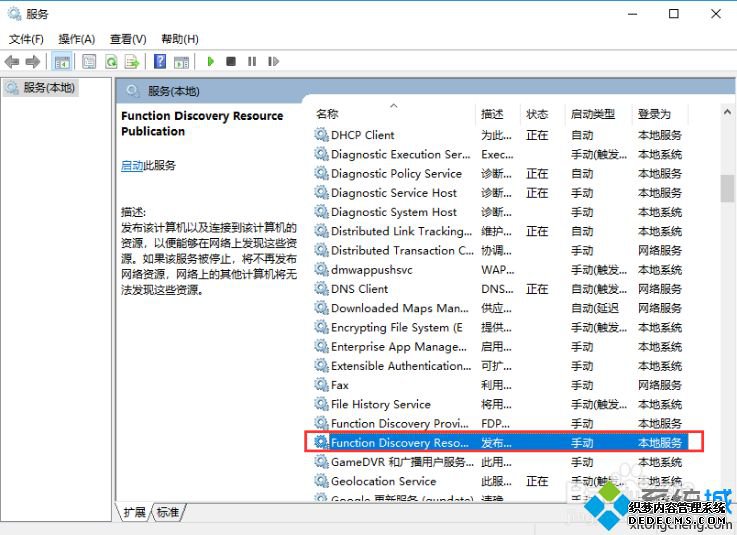Sort by the 名称 column header

(394, 114)
